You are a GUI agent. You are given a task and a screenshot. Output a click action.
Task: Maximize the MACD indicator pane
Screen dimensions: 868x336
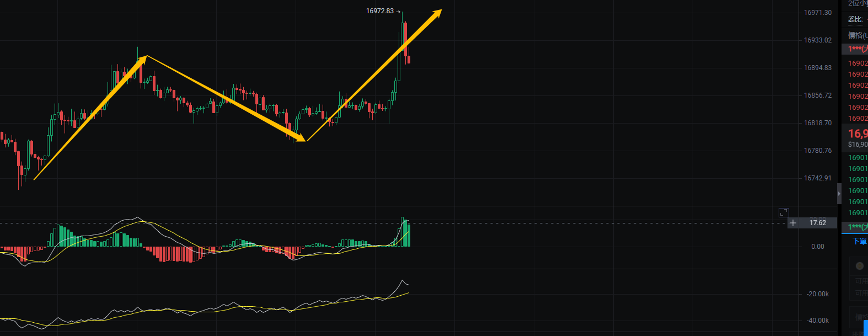click(784, 212)
